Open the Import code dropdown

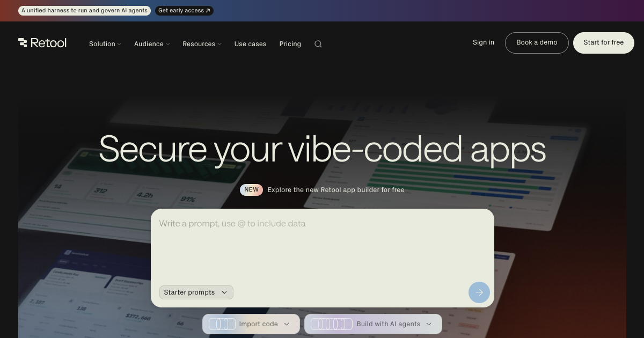[x=251, y=324]
